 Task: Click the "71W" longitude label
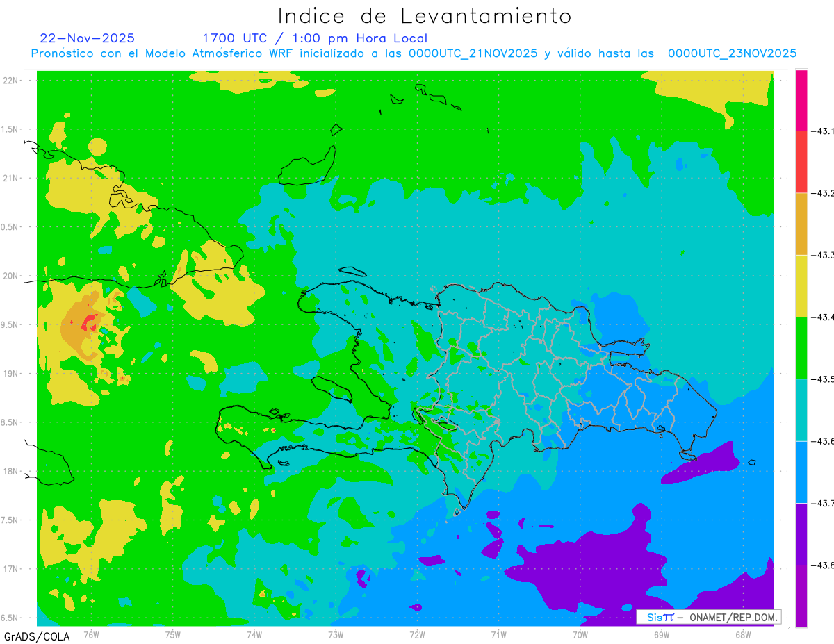pyautogui.click(x=498, y=634)
